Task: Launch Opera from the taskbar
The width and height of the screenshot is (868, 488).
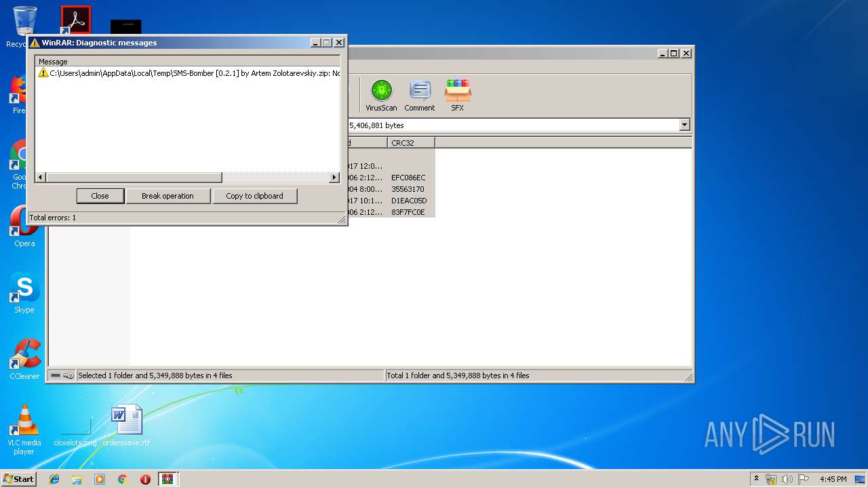Action: [x=145, y=479]
